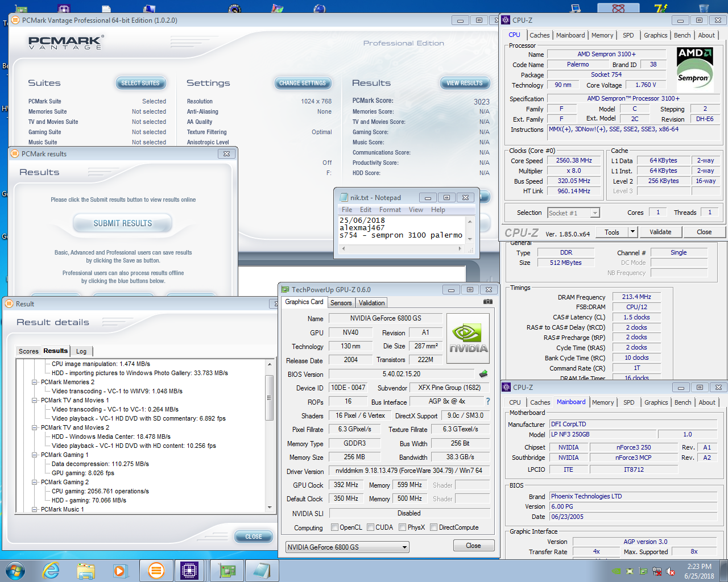Open Windows Media Player taskbar icon
Viewport: 728px width, 582px height.
121,571
